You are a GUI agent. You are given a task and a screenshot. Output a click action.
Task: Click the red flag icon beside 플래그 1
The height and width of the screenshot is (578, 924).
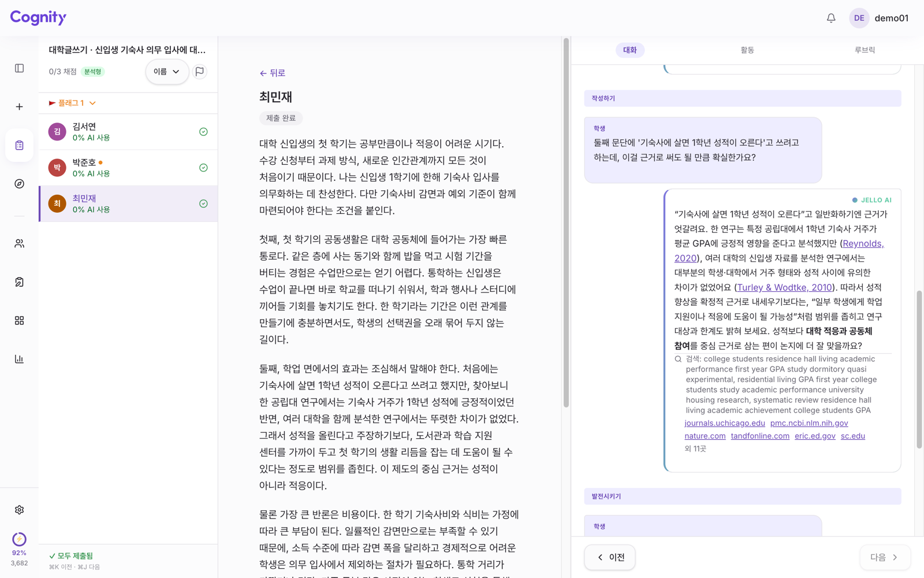pyautogui.click(x=52, y=103)
